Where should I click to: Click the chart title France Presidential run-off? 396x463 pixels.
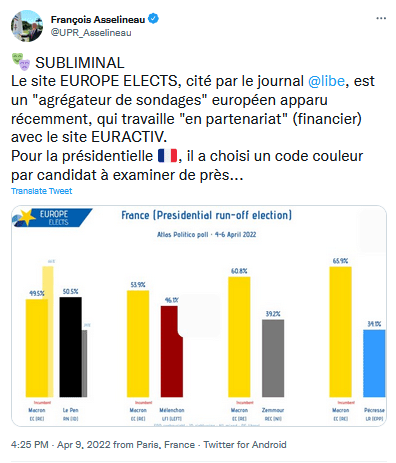pyautogui.click(x=206, y=215)
